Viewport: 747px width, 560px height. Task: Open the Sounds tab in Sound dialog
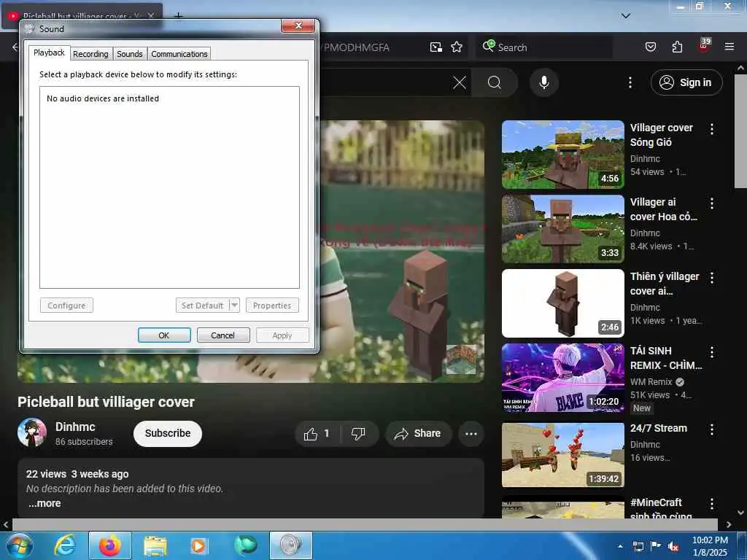pos(130,54)
